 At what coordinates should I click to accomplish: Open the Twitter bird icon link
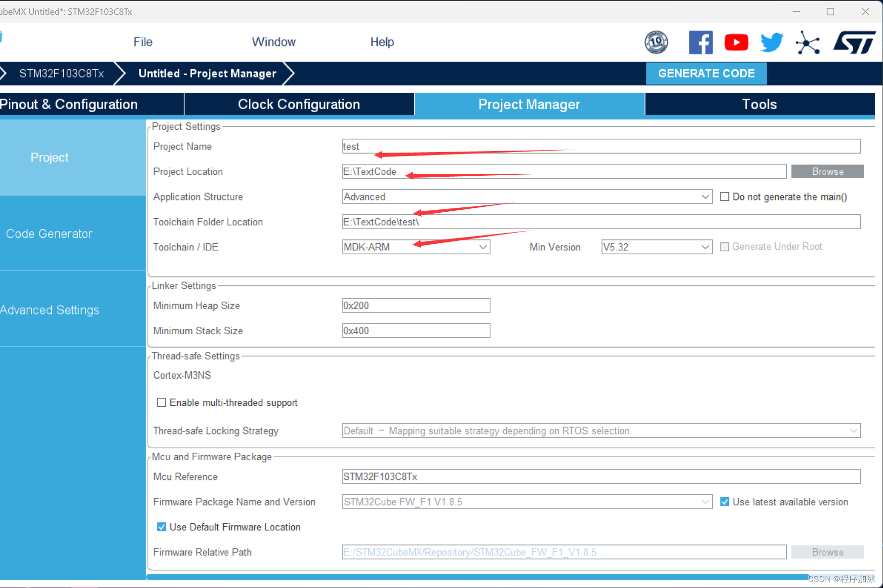[x=771, y=42]
